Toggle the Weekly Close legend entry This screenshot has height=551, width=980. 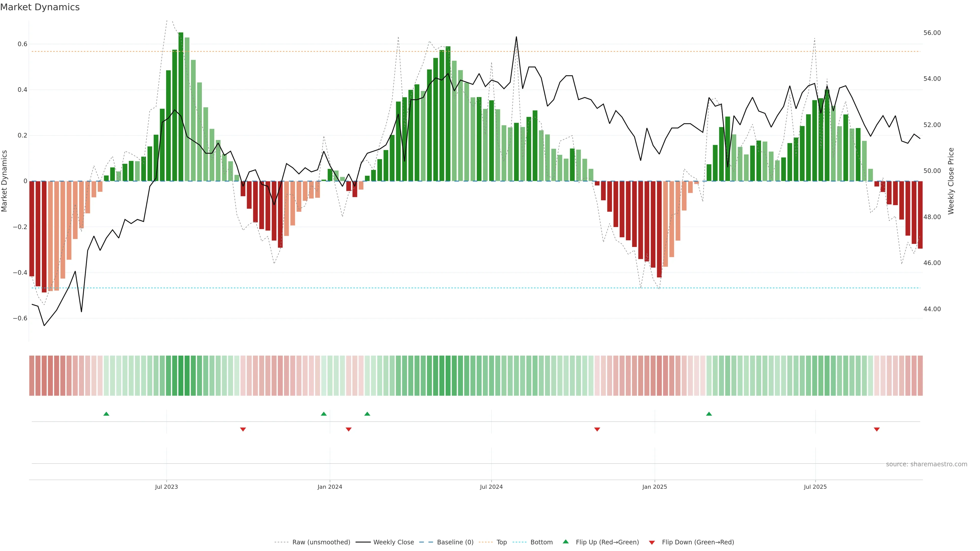coord(393,542)
